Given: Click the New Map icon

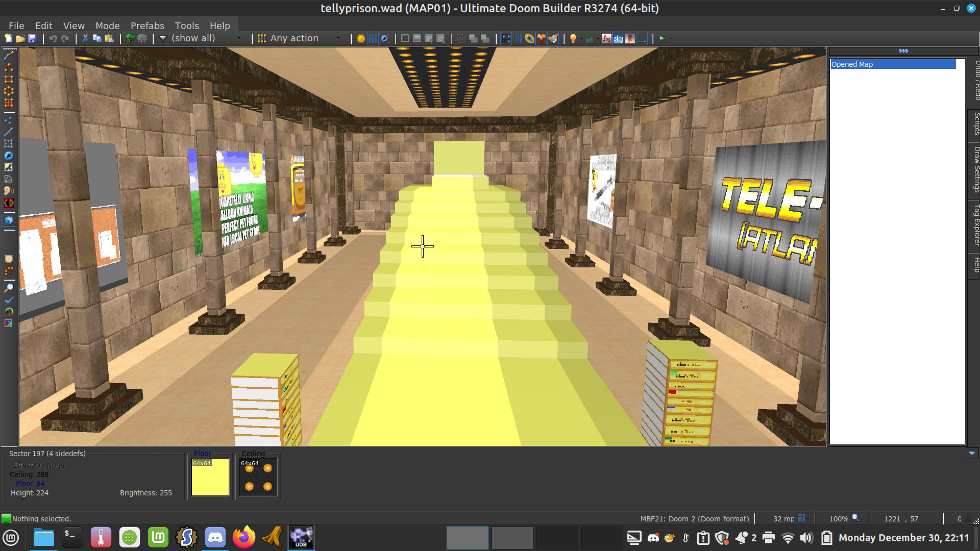Looking at the screenshot, I should 8,39.
